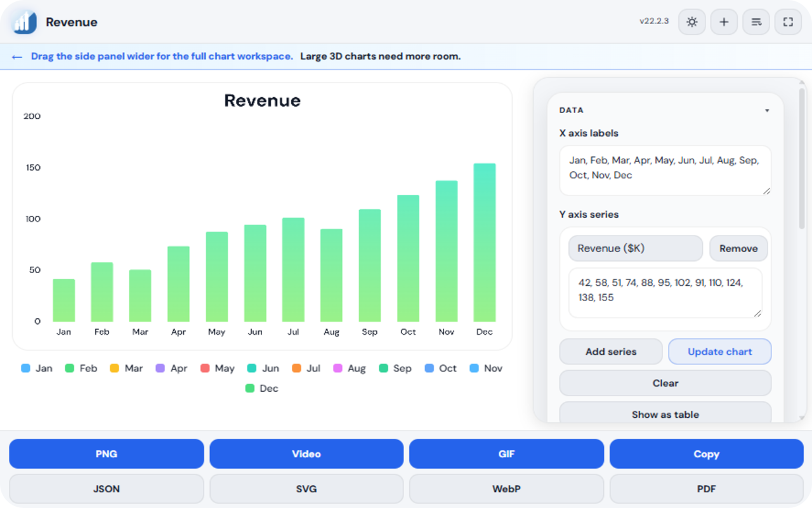Click the X axis labels text field

[x=665, y=170]
